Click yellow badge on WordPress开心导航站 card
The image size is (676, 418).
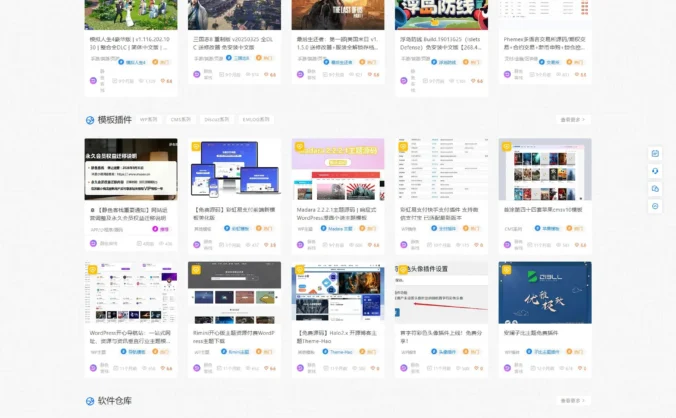pyautogui.click(x=93, y=271)
